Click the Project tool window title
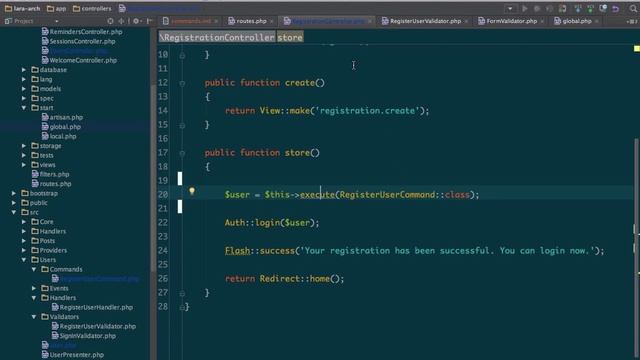The width and height of the screenshot is (640, 360). click(24, 21)
